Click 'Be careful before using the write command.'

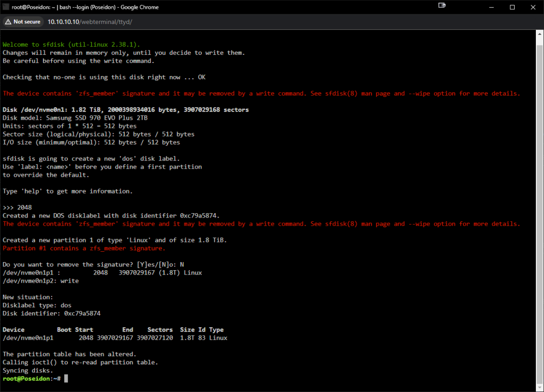pos(78,61)
